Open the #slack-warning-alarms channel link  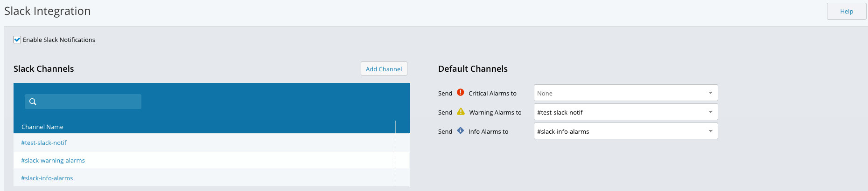coord(53,160)
